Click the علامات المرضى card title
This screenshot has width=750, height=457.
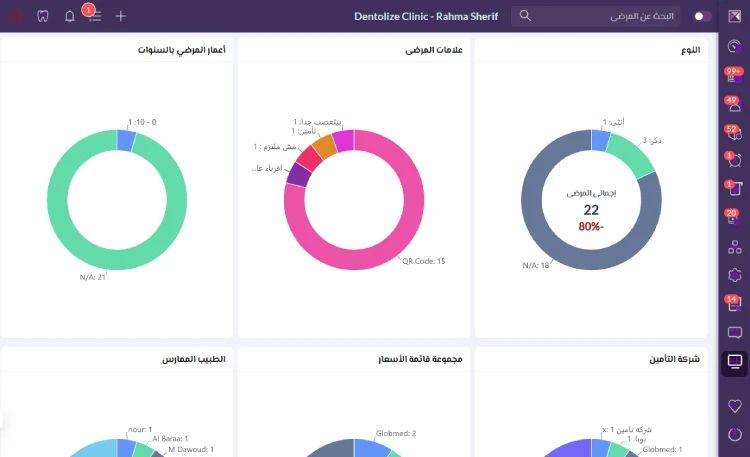pos(434,50)
